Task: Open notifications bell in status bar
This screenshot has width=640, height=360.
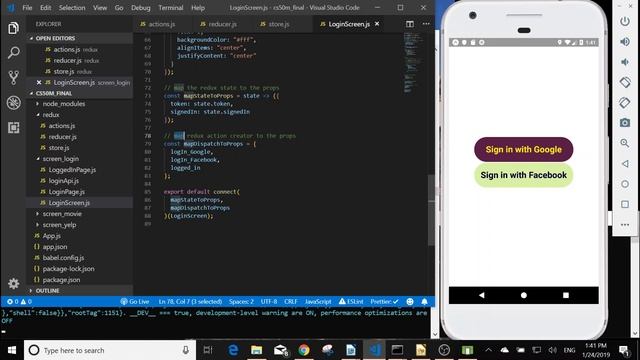Action: (x=424, y=302)
